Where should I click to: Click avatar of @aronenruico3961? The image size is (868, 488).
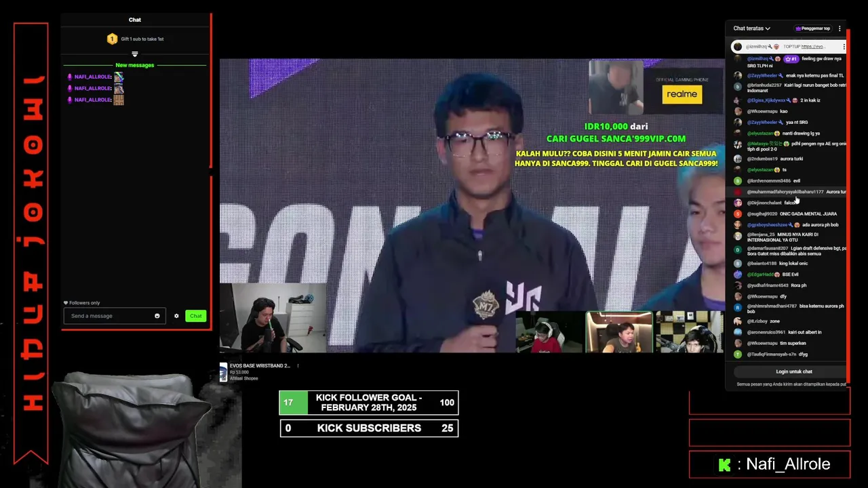738,333
